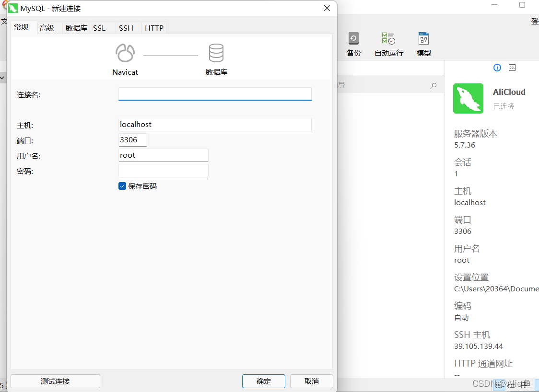Click the 3306 value in info panel

point(463,231)
